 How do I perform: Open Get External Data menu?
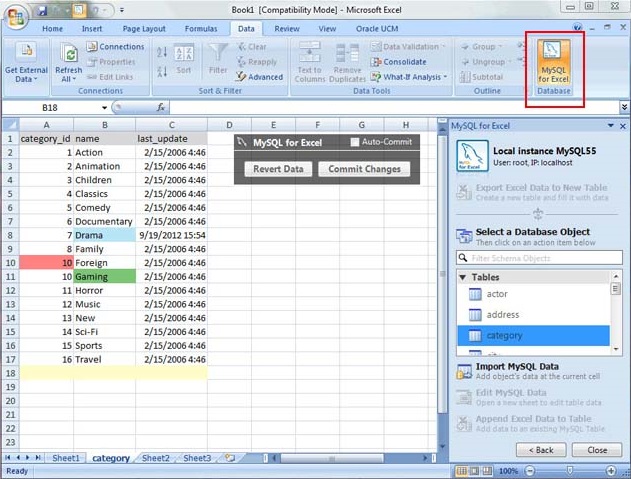click(26, 62)
